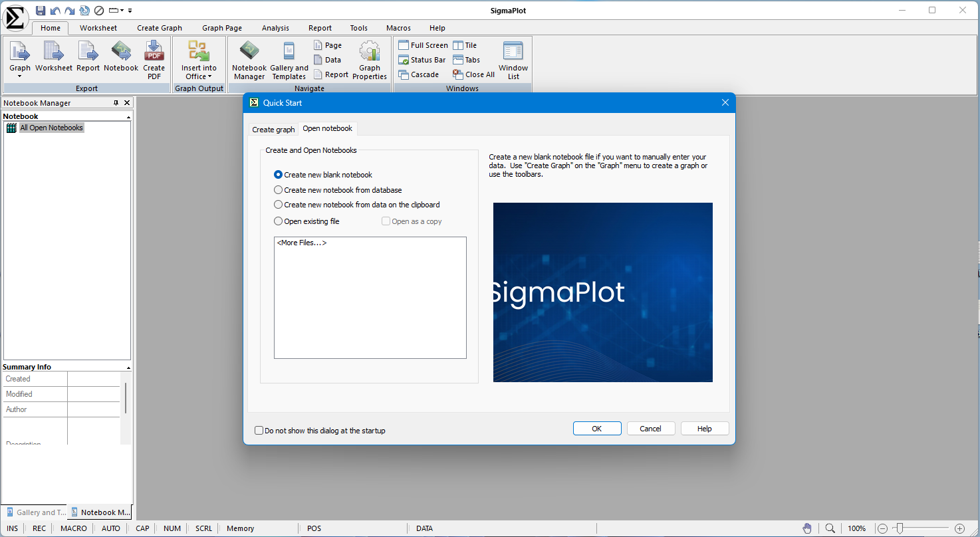
Task: Click the magnifier zoom icon in status bar
Action: [x=830, y=528]
